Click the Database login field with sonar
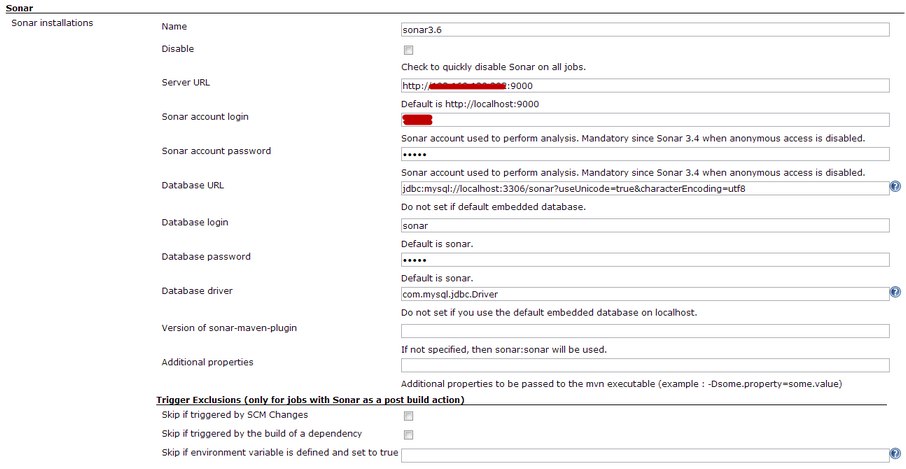The width and height of the screenshot is (906, 469). pos(645,225)
